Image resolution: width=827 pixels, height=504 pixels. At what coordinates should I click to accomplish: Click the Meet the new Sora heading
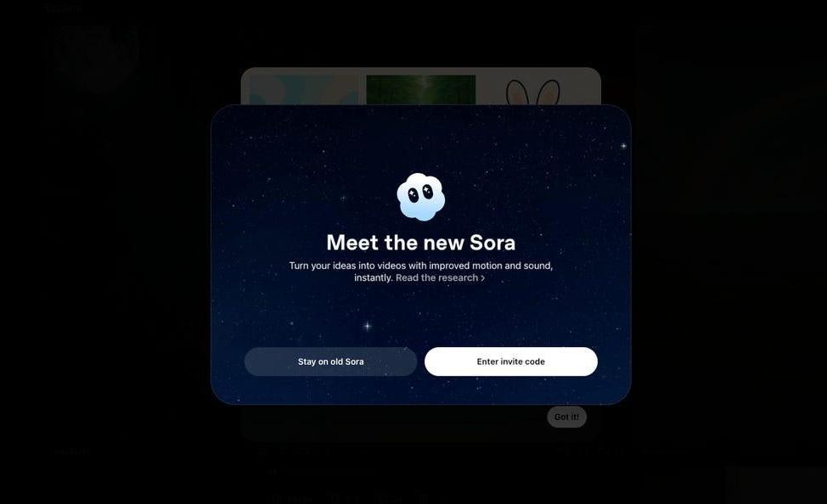coord(421,243)
